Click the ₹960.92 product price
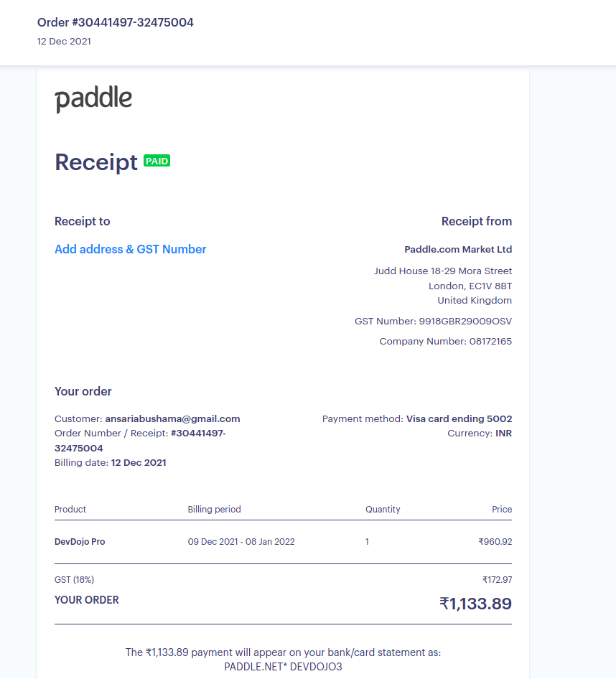Image resolution: width=616 pixels, height=679 pixels. click(x=495, y=542)
